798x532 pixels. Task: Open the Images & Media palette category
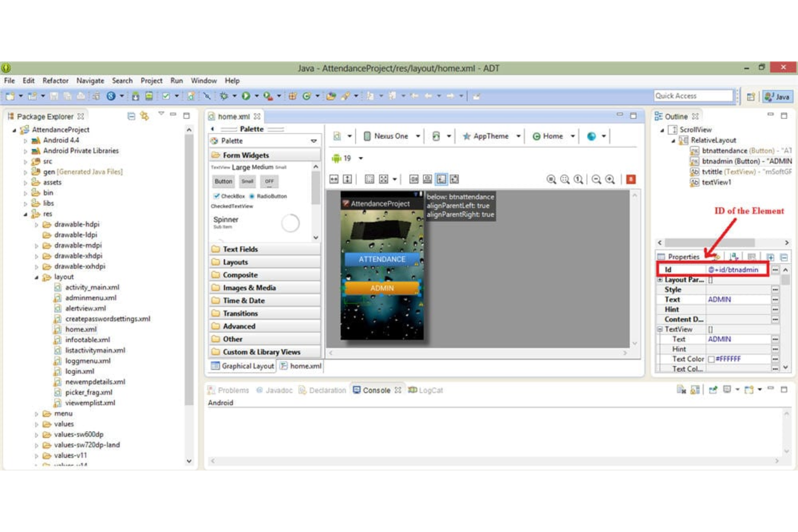click(265, 288)
